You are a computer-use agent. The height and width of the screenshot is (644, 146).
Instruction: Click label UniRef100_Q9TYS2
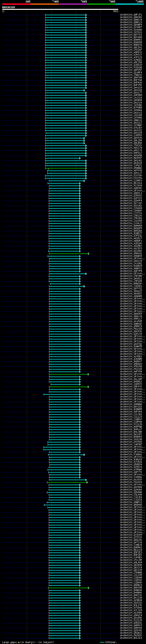131,289
